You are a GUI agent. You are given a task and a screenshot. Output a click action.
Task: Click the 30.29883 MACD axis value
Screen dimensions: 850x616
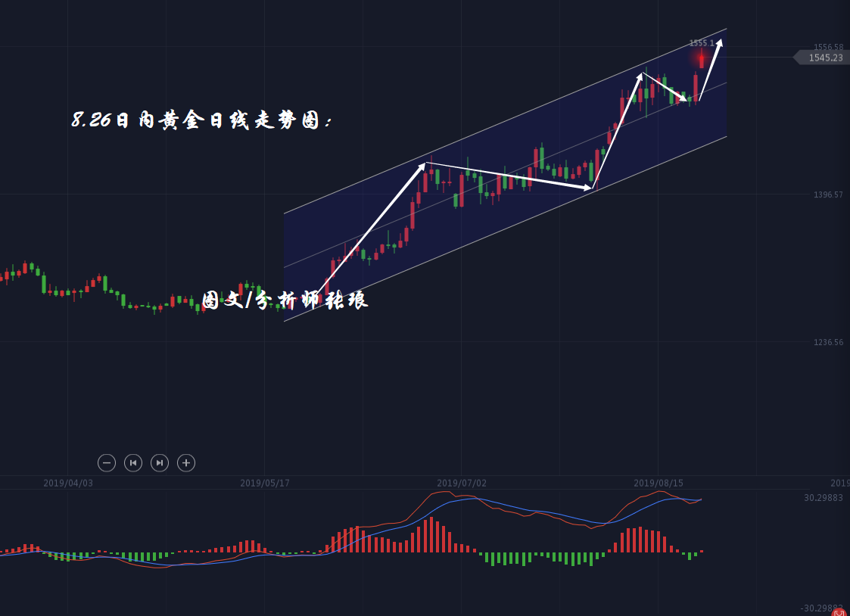824,497
